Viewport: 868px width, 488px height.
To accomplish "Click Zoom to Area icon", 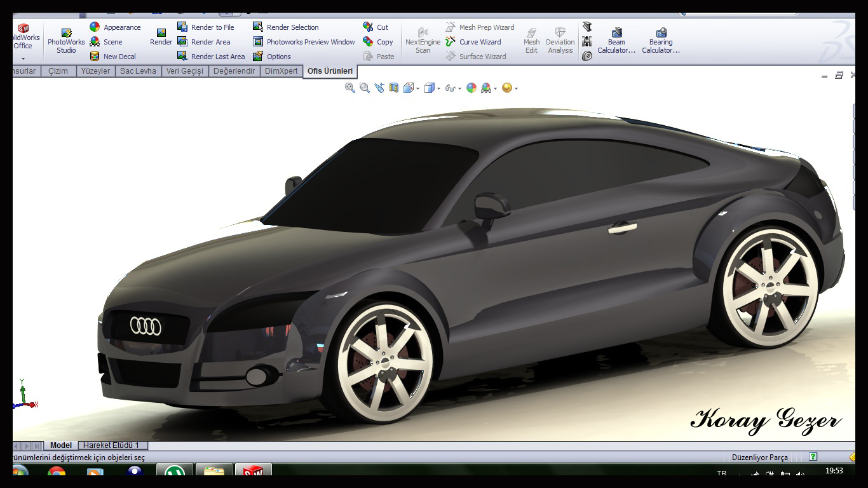I will coord(365,88).
